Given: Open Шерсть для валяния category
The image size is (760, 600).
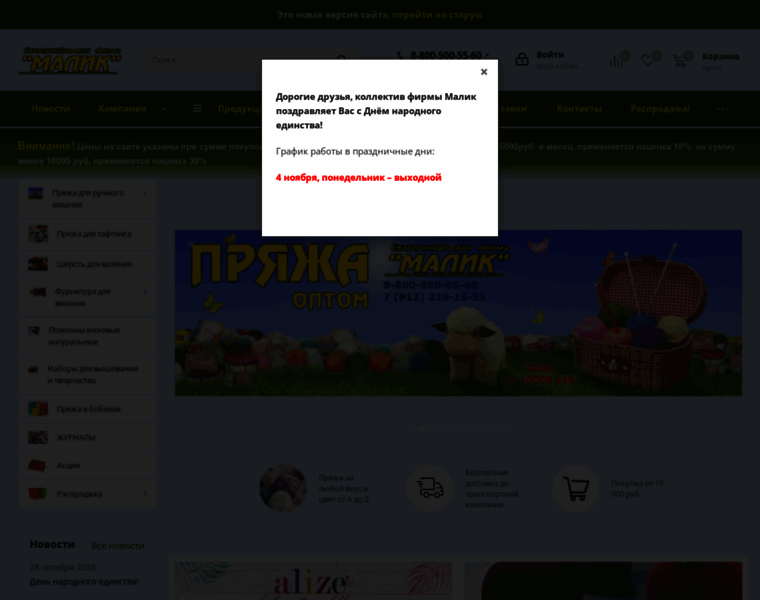Looking at the screenshot, I should [94, 264].
